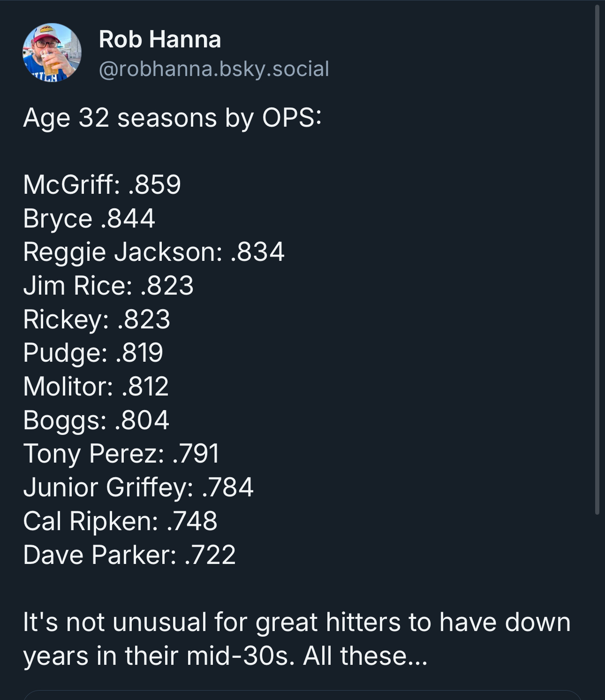
Task: Click the Cal Ripken: .748 line
Action: 120,521
